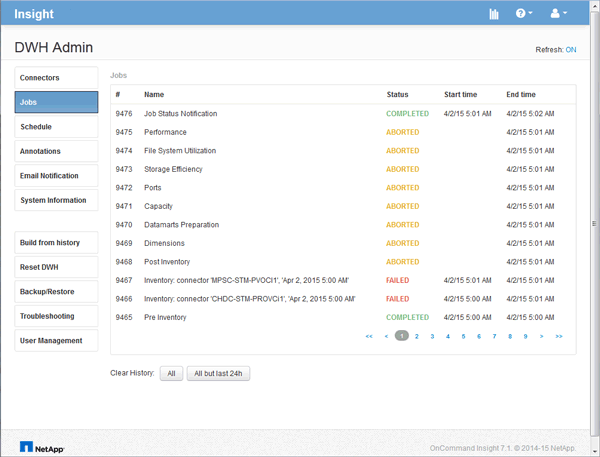Viewport: 600px width, 457px height.
Task: Click All but last 24h button
Action: coord(218,373)
